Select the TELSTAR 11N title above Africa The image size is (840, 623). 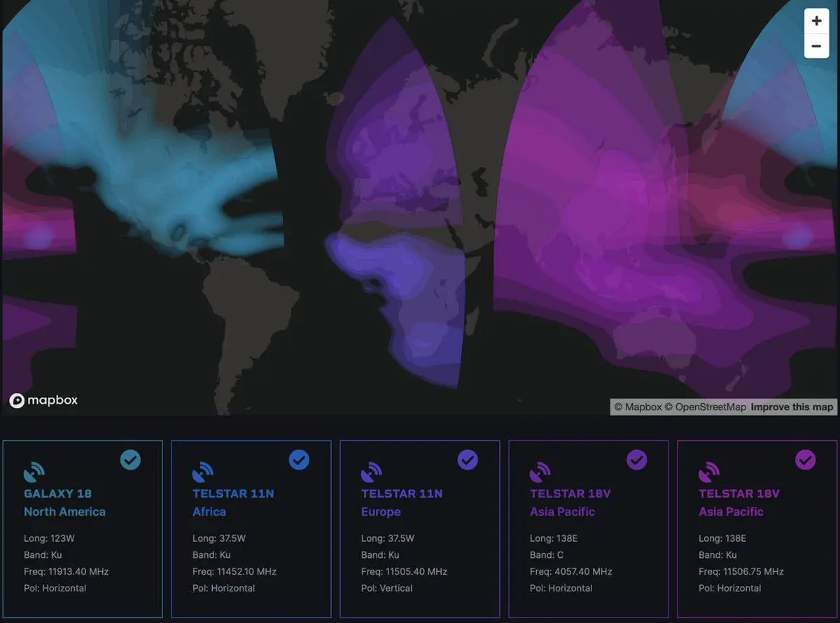233,493
